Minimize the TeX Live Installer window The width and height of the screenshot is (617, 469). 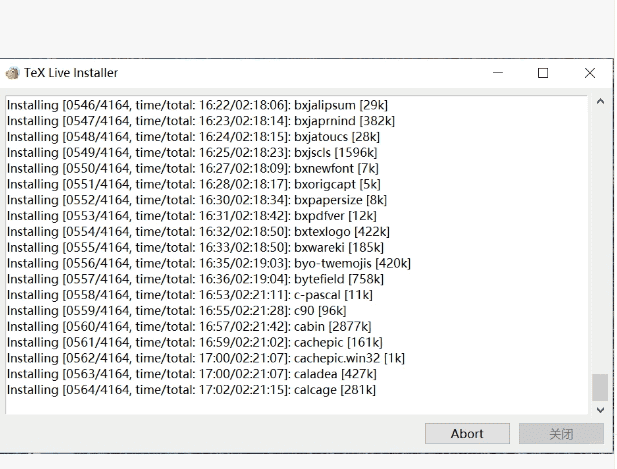click(497, 73)
